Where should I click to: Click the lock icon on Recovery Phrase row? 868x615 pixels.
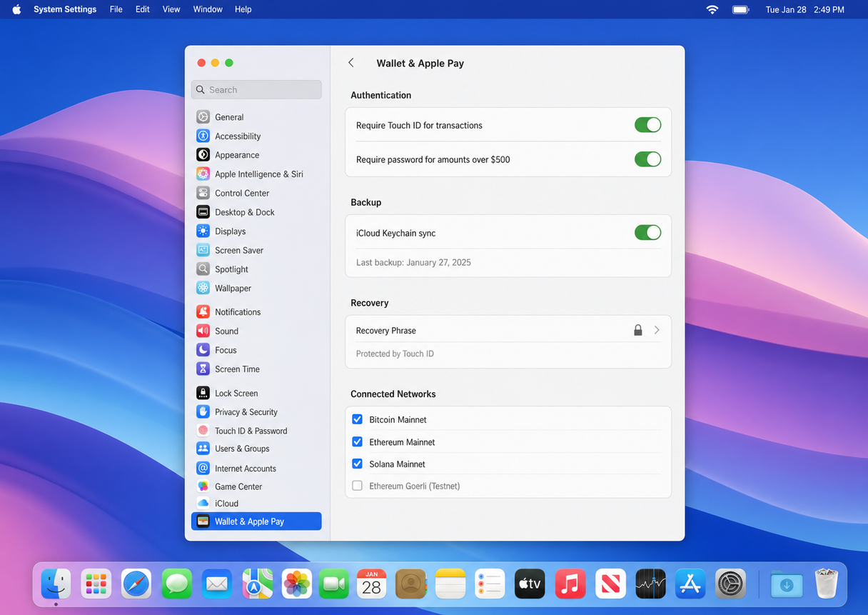[638, 330]
